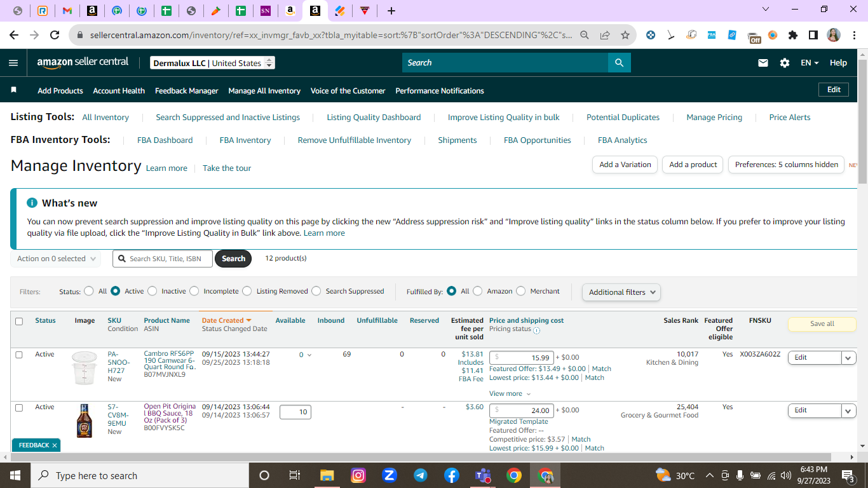Select the Active status radio button

[x=116, y=291]
